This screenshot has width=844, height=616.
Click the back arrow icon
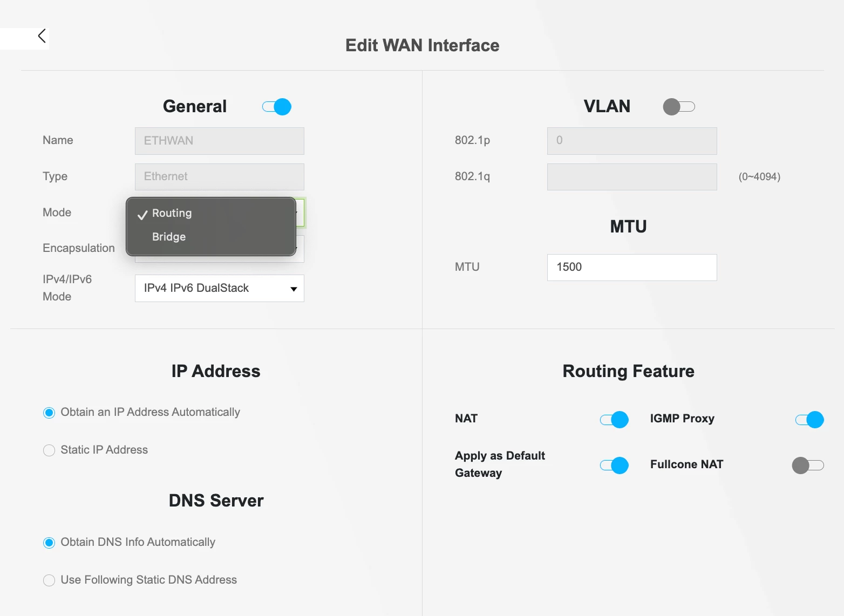pyautogui.click(x=42, y=36)
